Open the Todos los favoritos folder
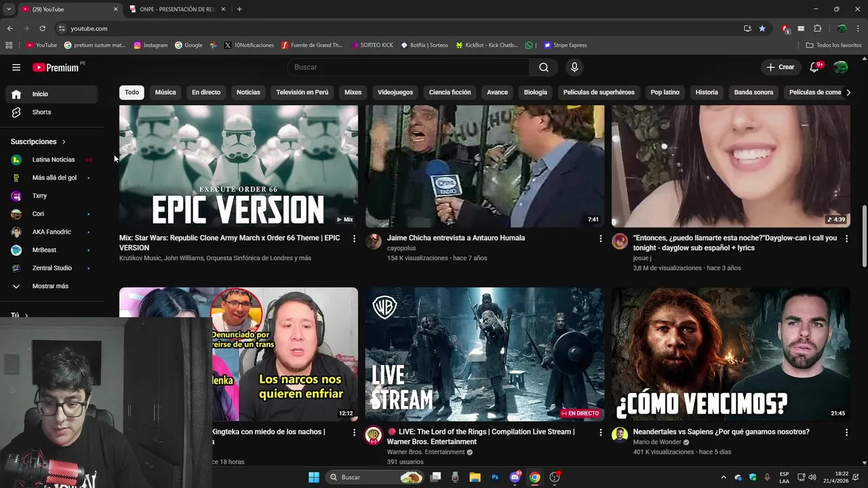This screenshot has height=488, width=868. [833, 45]
